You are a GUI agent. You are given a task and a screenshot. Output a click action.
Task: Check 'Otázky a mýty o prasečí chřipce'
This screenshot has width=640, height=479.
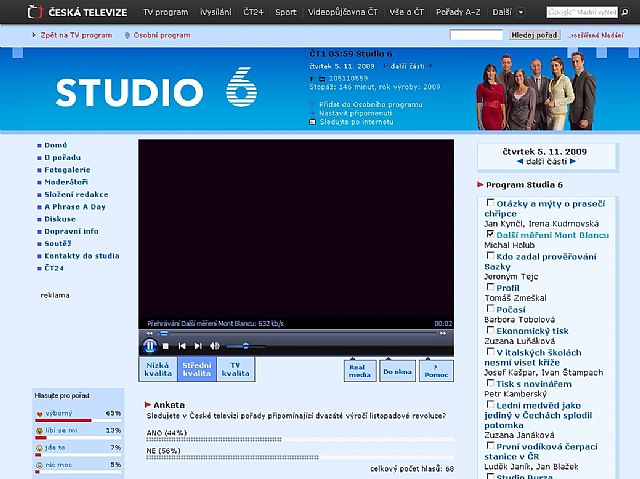[490, 202]
